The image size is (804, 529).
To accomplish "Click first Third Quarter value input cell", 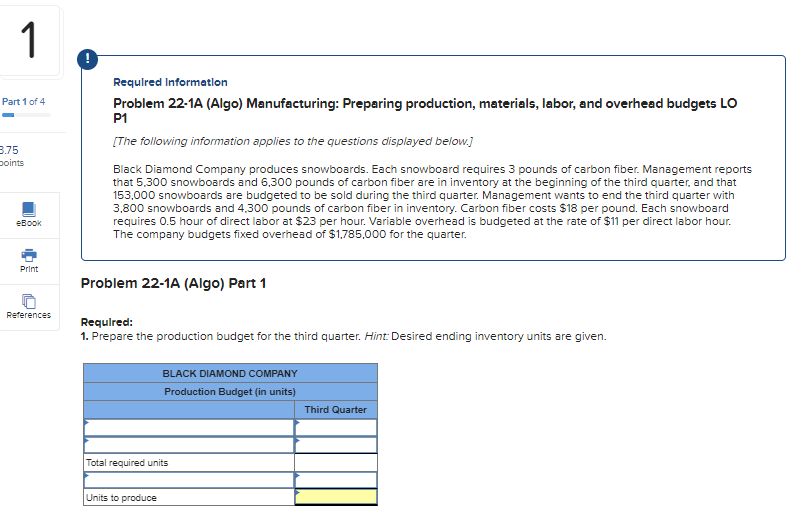I will pos(336,428).
